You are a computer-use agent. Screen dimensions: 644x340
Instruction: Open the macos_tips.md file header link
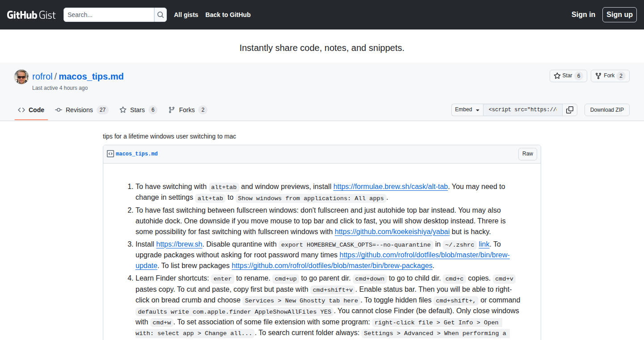point(137,154)
